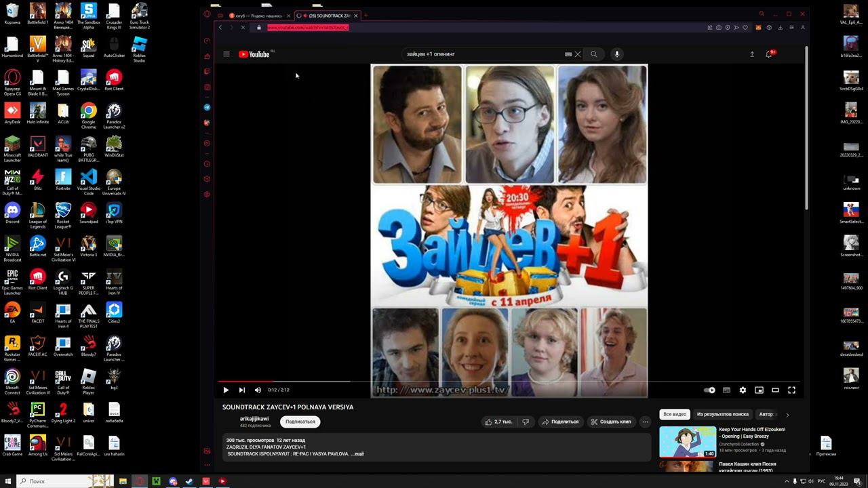Toggle theater mode in the player

(x=775, y=390)
